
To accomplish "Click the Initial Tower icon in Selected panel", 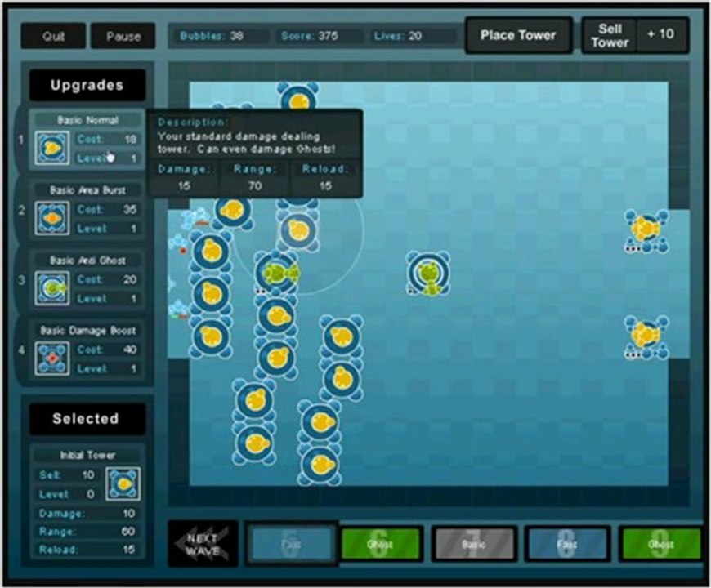I will click(123, 484).
